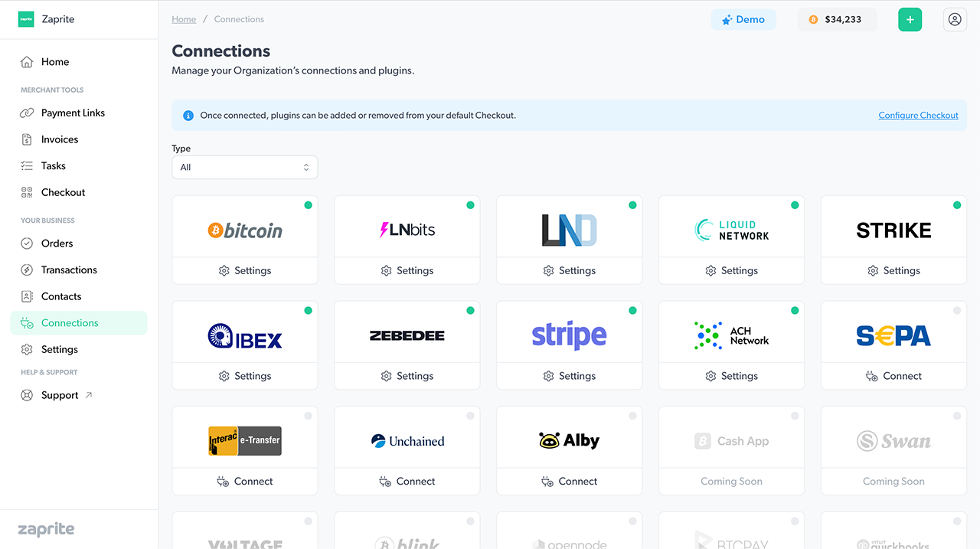Viewport: 980px width, 549px height.
Task: Follow the Configure Checkout link
Action: coord(918,116)
